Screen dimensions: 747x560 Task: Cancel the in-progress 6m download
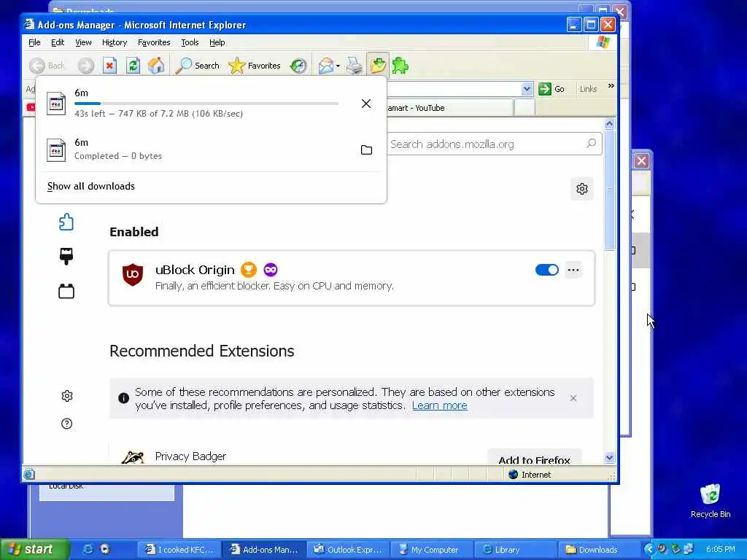tap(366, 104)
